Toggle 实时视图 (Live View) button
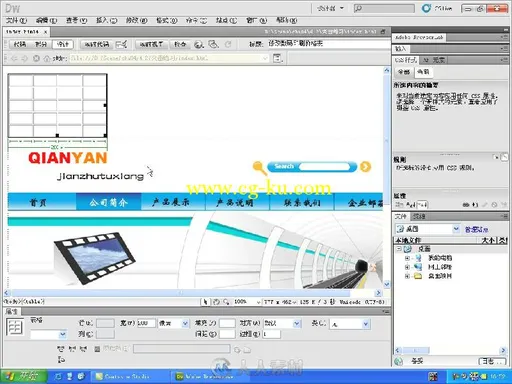512x384 pixels. (151, 44)
